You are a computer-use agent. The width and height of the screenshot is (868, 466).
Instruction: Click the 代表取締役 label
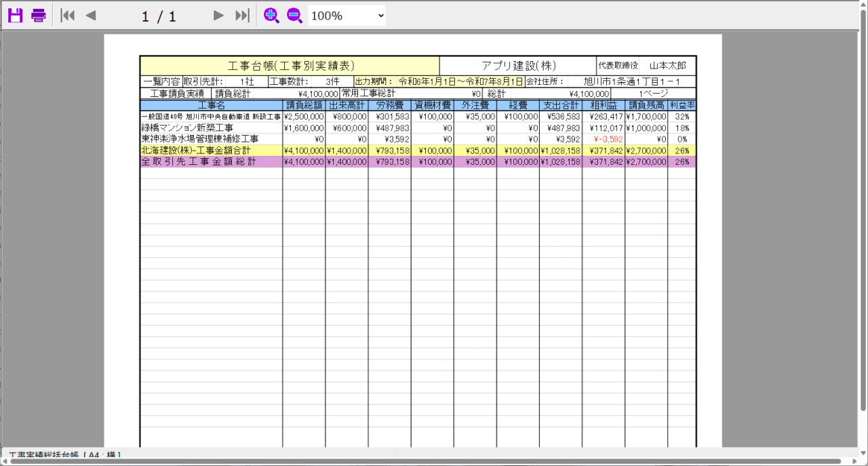click(618, 66)
